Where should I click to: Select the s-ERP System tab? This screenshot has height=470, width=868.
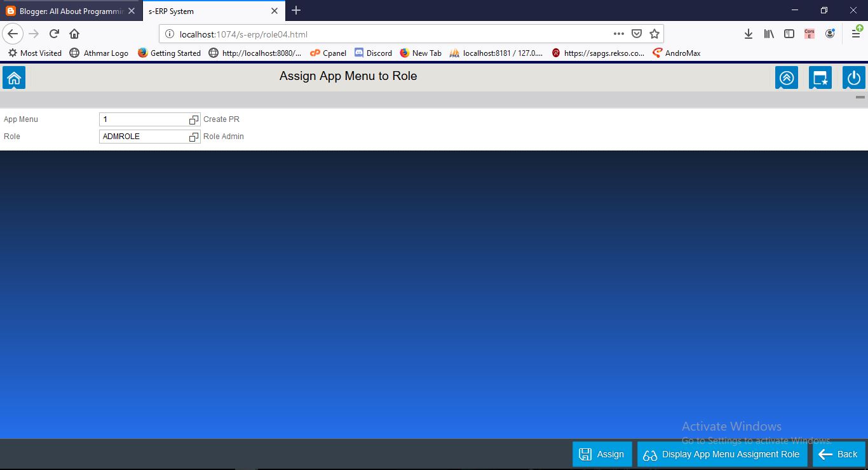pos(213,11)
